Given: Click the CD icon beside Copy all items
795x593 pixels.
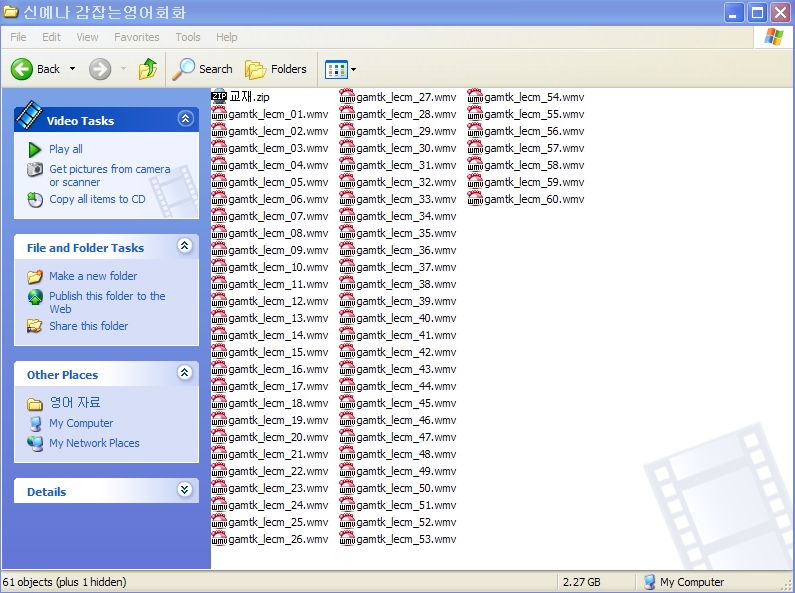Looking at the screenshot, I should [x=34, y=200].
